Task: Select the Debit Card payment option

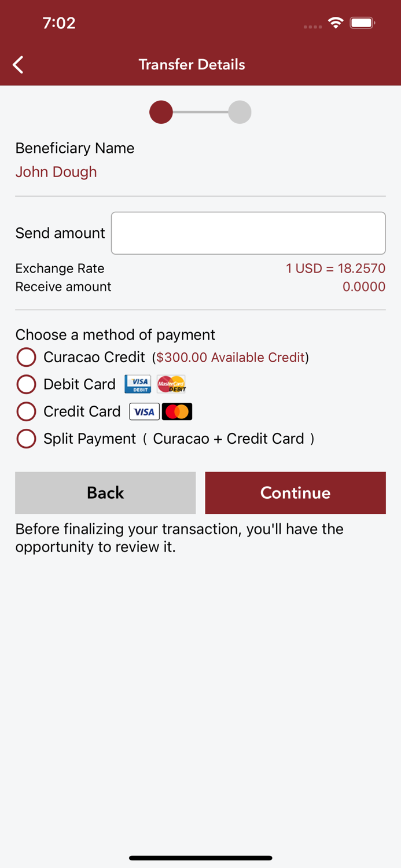Action: [26, 384]
